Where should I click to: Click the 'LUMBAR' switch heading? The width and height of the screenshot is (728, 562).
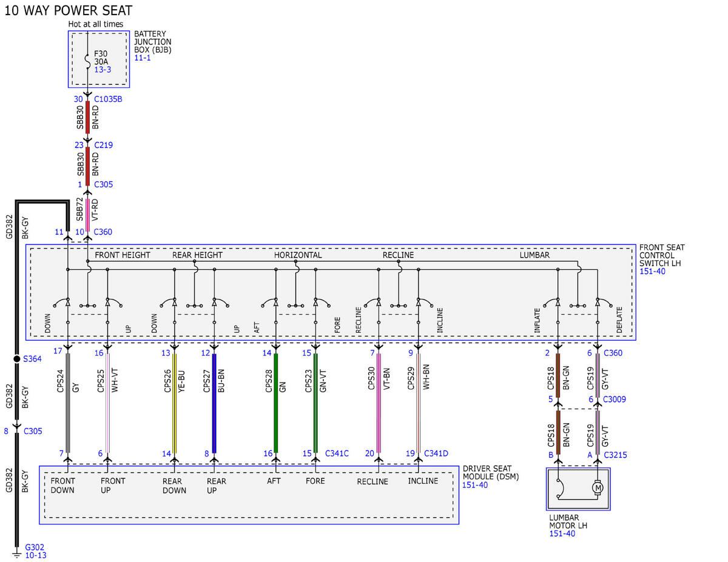pos(534,255)
